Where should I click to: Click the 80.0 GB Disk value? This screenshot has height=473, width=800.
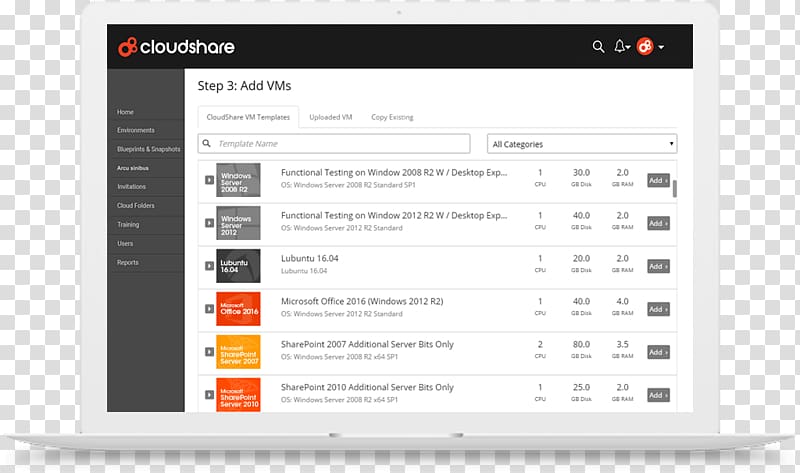point(581,344)
